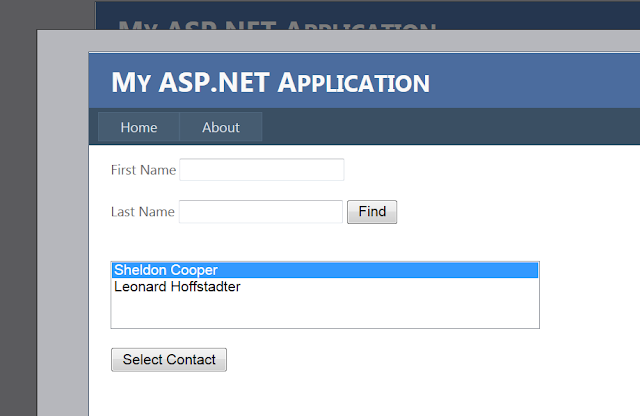
Task: Choose Leonard Hoffstadter from the contact list
Action: (x=178, y=287)
